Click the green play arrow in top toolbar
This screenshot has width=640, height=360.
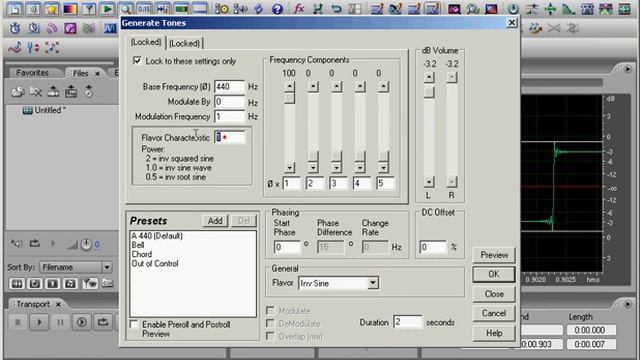click(x=107, y=8)
